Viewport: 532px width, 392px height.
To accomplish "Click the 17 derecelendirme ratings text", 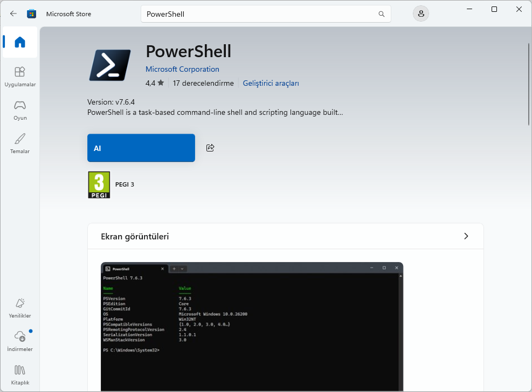I will tap(203, 83).
